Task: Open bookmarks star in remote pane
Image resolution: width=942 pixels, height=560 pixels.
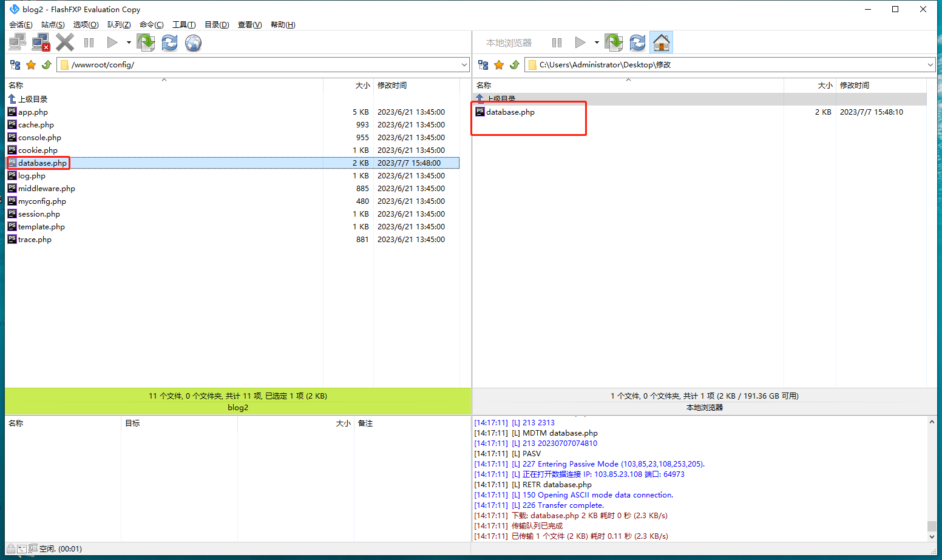Action: point(31,65)
